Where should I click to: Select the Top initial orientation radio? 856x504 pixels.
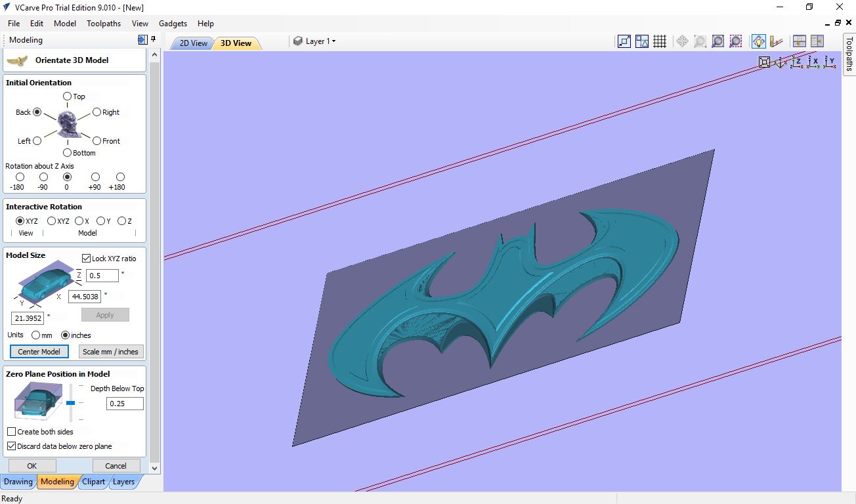coord(67,96)
